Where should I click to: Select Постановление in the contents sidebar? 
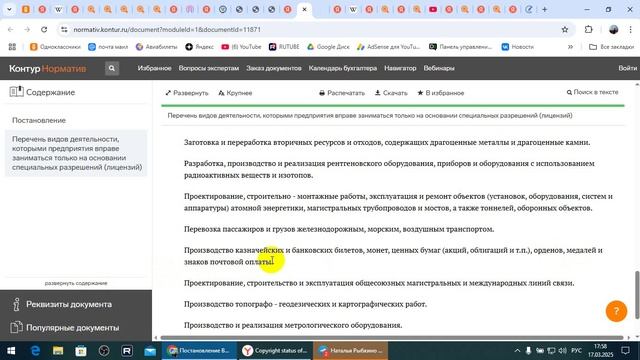click(39, 120)
